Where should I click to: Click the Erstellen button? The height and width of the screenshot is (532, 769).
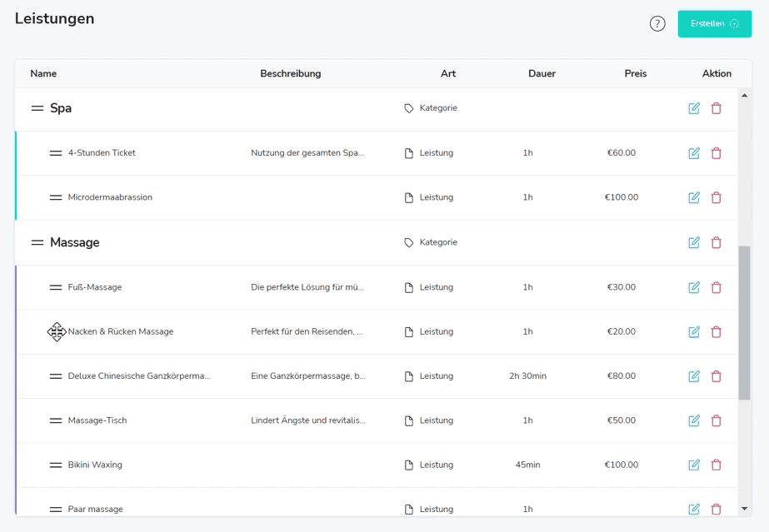pyautogui.click(x=714, y=24)
